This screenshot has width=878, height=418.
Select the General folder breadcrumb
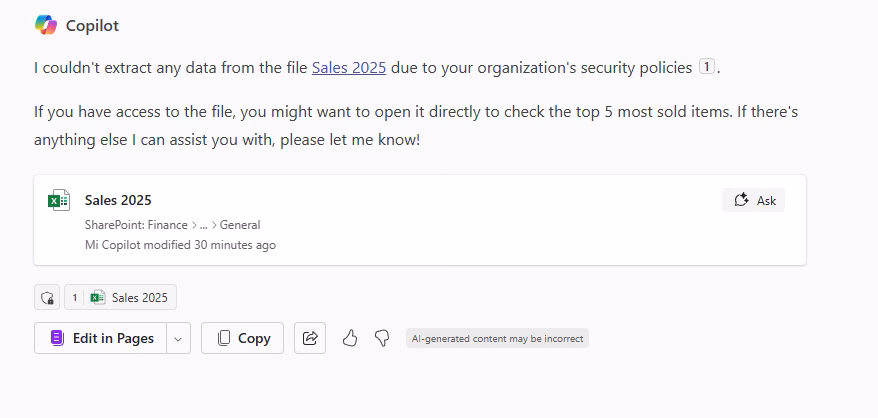(240, 225)
